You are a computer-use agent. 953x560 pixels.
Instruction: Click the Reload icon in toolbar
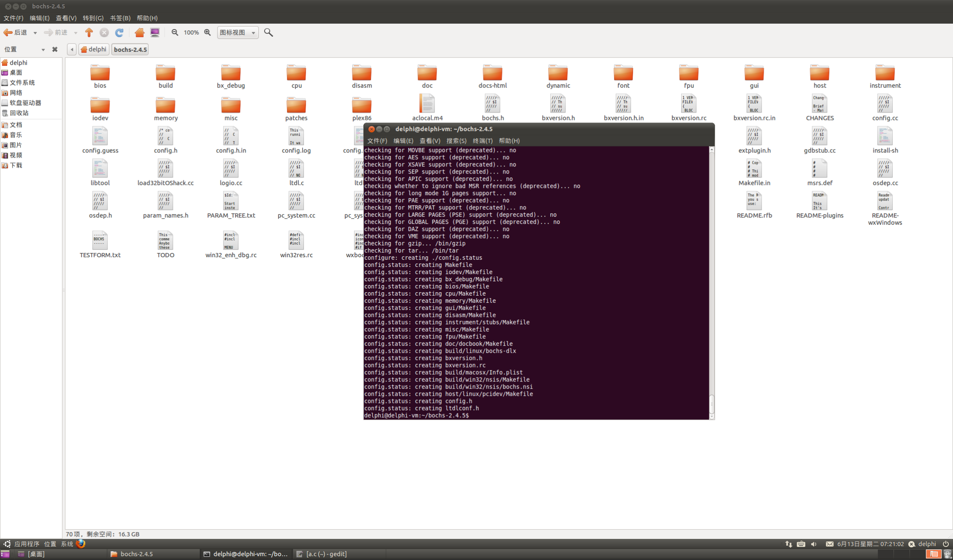point(120,33)
